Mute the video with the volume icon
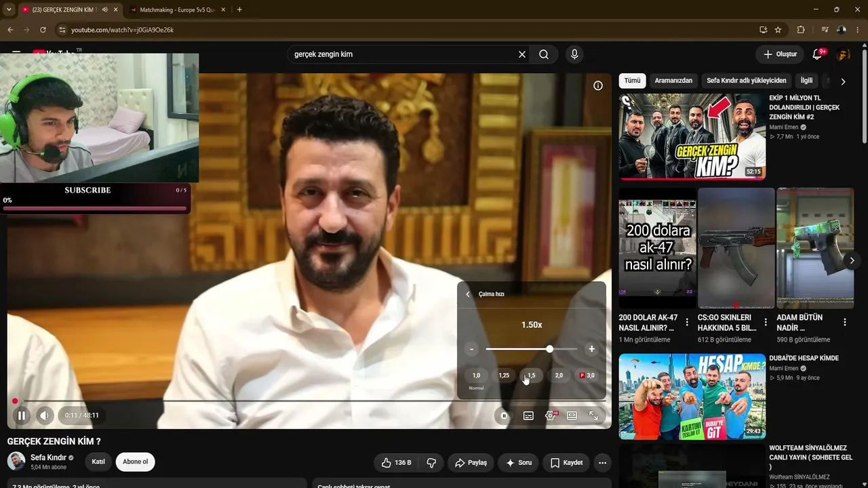868x488 pixels. click(x=45, y=415)
